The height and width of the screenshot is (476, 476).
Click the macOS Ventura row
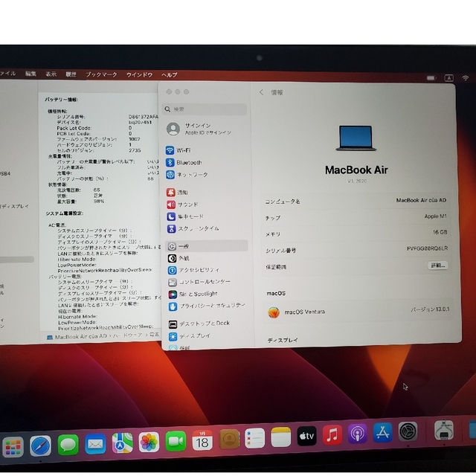(x=358, y=311)
